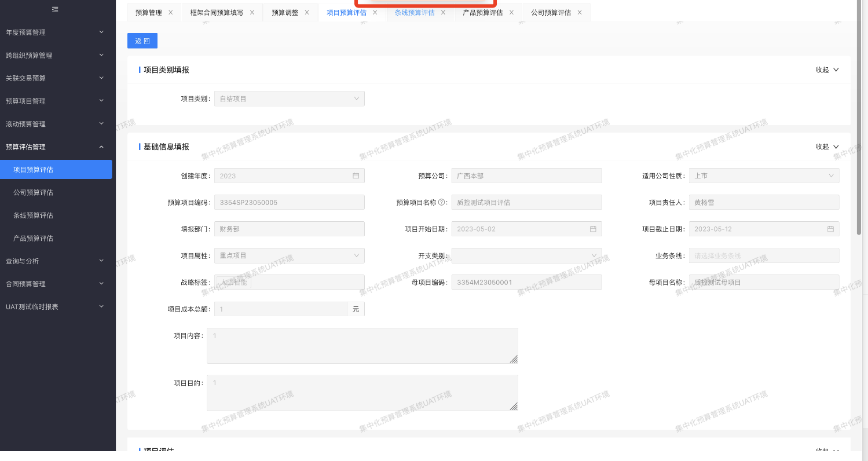This screenshot has width=868, height=461.
Task: Open the 项目类别 dropdown
Action: click(x=290, y=99)
